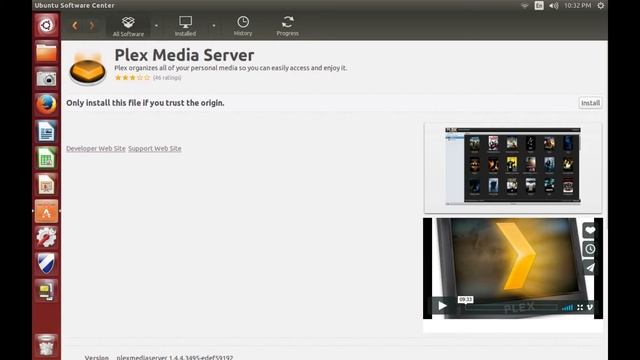Share the video with paper plane icon
Viewport: 640px width, 360px height.
(590, 268)
